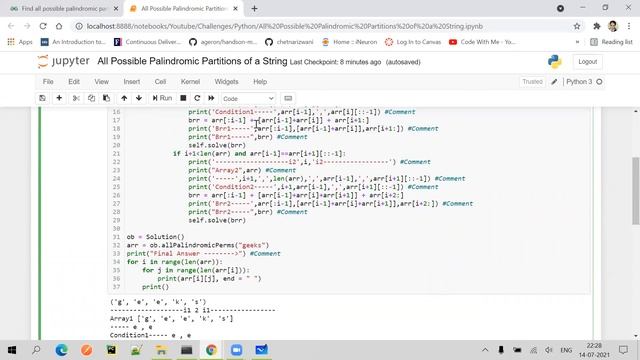This screenshot has height=360, width=640.
Task: Restart the kernel icon
Action: (197, 98)
